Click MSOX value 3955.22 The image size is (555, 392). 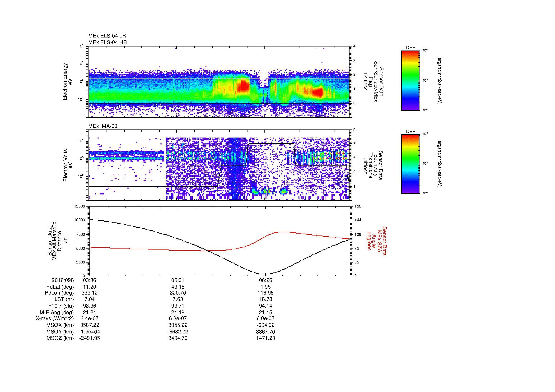click(x=178, y=325)
